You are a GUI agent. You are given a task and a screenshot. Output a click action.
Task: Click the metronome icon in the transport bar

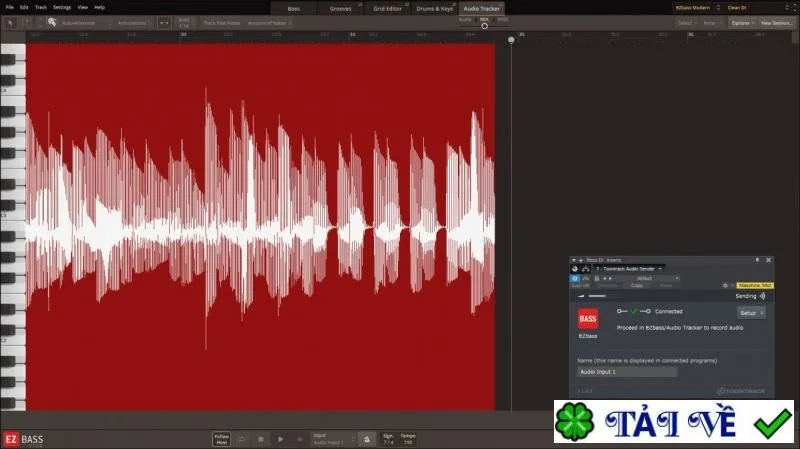367,439
